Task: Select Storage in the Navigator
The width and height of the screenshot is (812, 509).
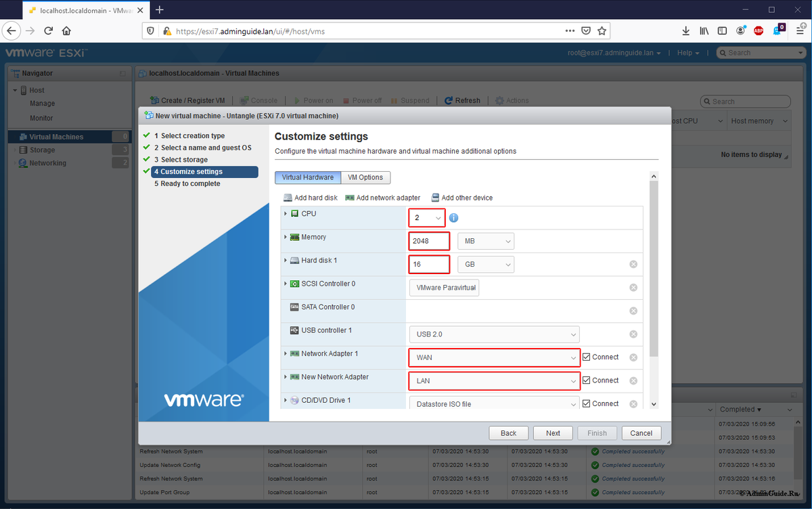Action: pyautogui.click(x=42, y=150)
